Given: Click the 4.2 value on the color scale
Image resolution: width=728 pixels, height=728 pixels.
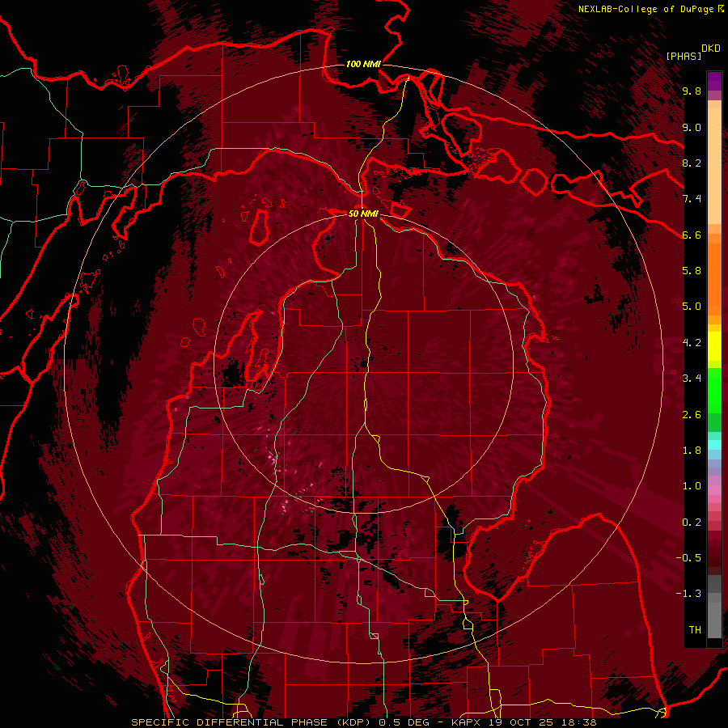Looking at the screenshot, I should point(692,343).
